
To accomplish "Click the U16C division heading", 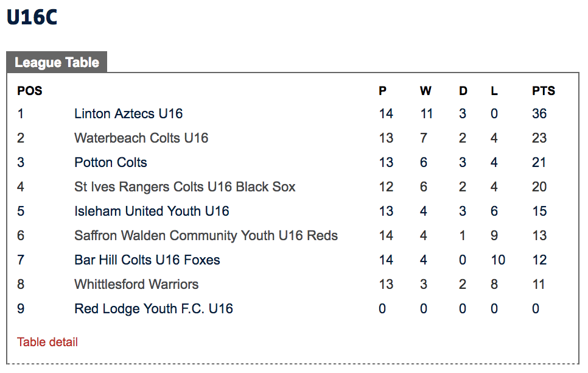I will tap(32, 18).
